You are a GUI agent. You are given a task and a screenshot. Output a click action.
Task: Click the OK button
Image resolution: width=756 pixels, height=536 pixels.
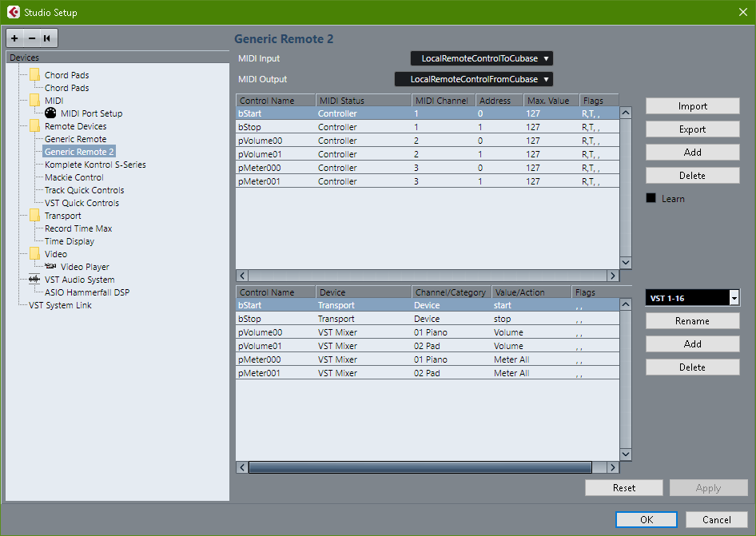coord(647,519)
